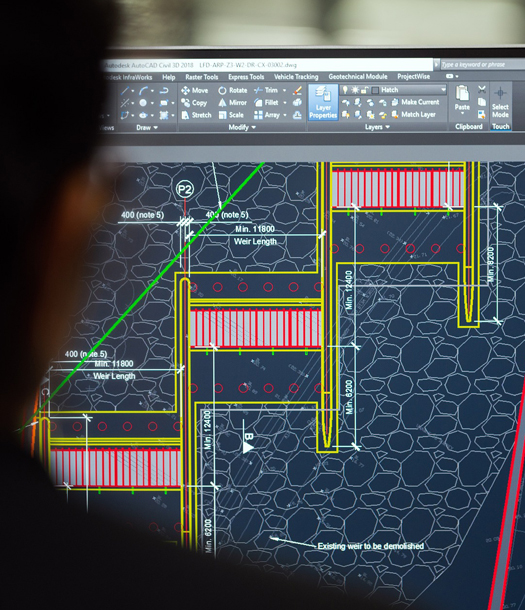Use the Copy tool
This screenshot has height=610, width=525.
(194, 103)
